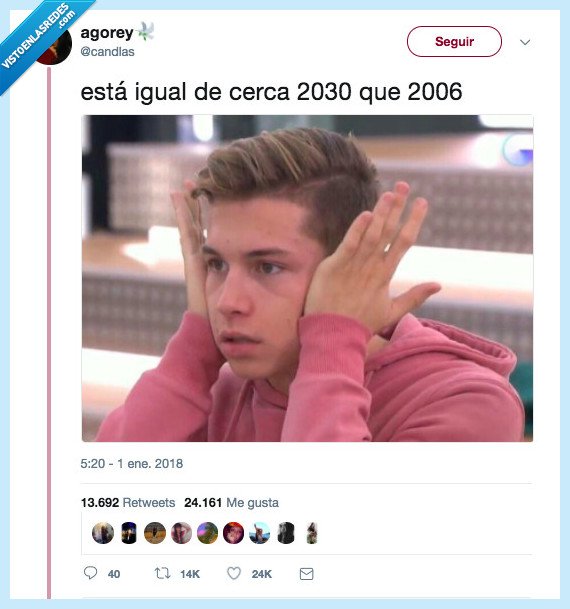The width and height of the screenshot is (570, 609).
Task: Click the fifth liker avatar with purple tones
Action: pyautogui.click(x=207, y=533)
